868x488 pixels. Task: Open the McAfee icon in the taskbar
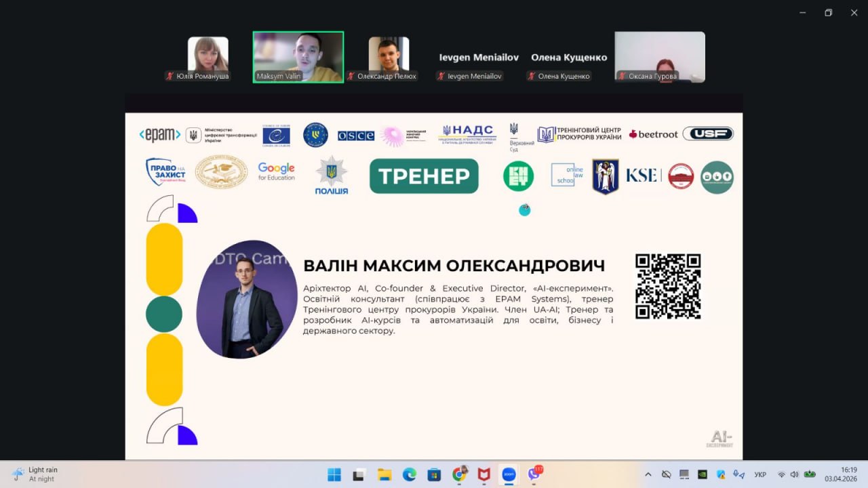point(484,474)
